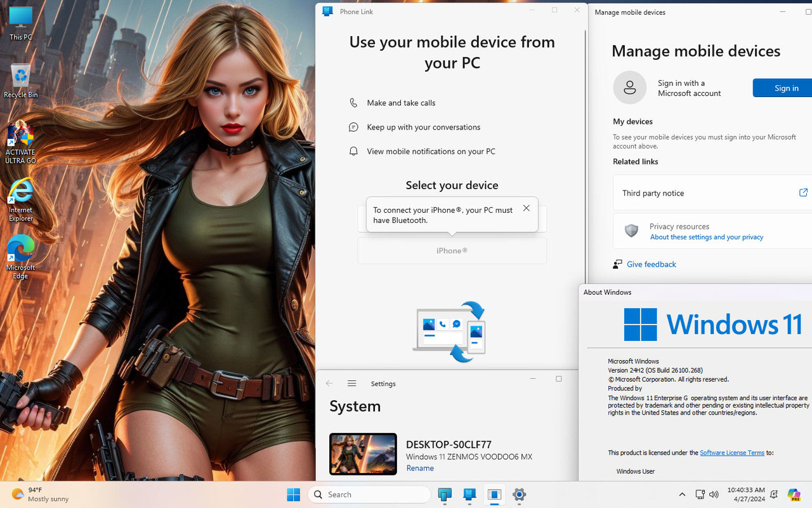812x508 pixels.
Task: Select the Microsoft Edge desktop shortcut
Action: [x=20, y=257]
